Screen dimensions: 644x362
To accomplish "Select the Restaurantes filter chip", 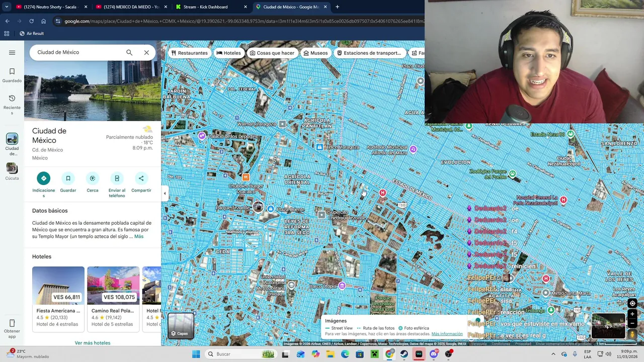I will coord(189,53).
